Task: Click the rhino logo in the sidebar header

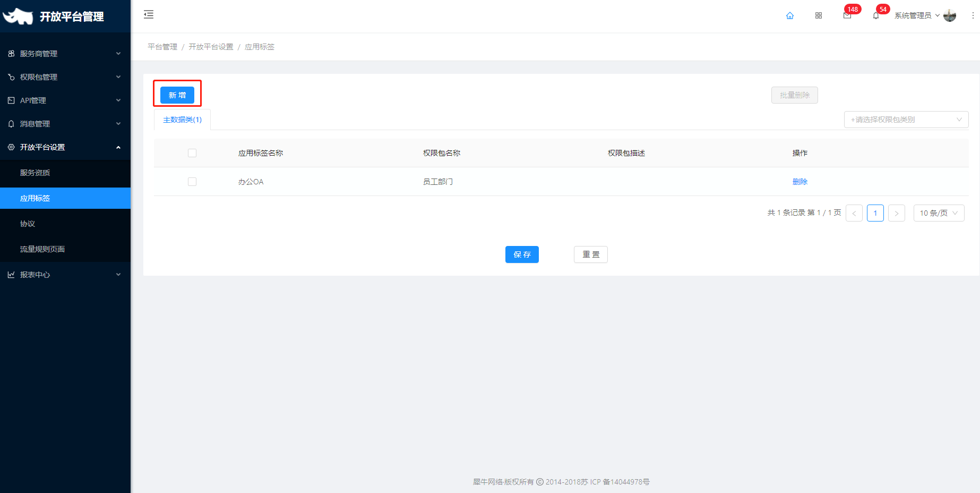Action: [18, 16]
